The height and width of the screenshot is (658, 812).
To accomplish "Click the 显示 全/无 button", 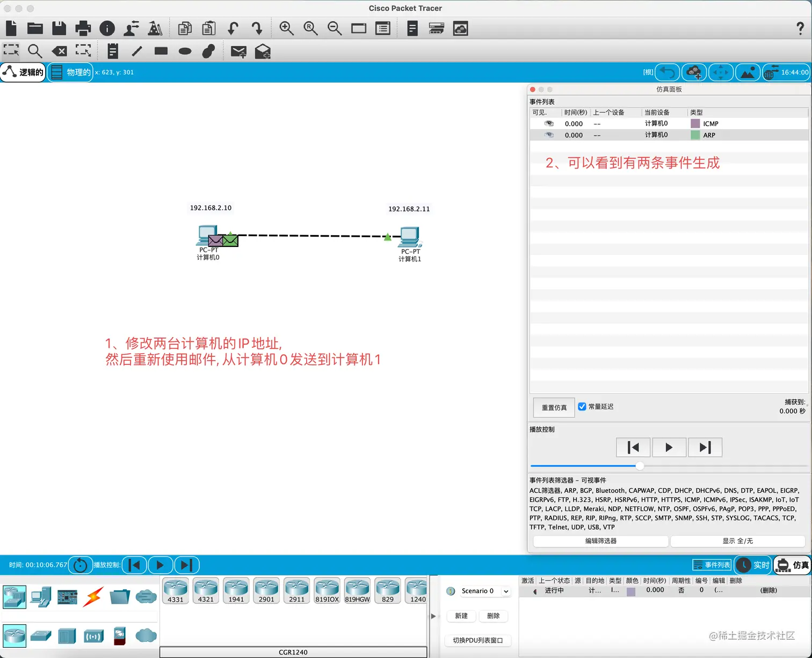I will [x=738, y=541].
